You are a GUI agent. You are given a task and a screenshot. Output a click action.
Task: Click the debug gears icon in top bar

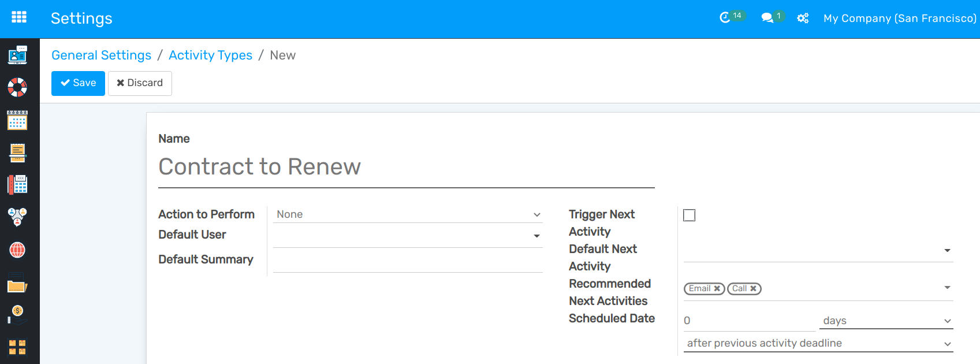point(803,18)
